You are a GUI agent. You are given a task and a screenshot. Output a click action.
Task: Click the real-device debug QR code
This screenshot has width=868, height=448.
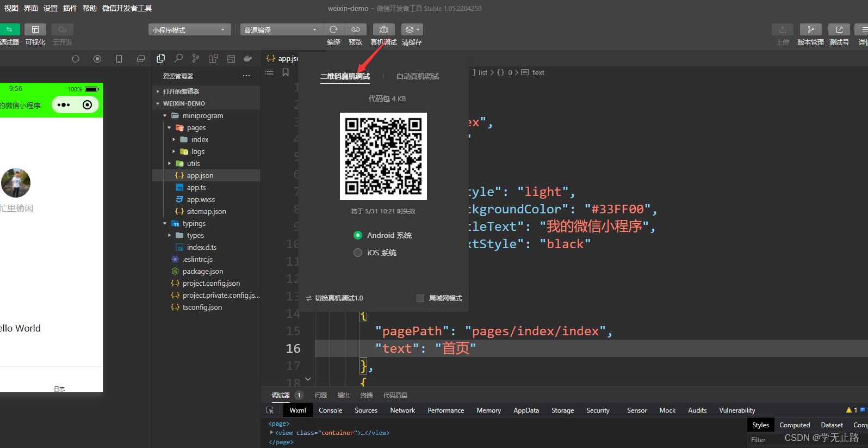click(x=383, y=156)
